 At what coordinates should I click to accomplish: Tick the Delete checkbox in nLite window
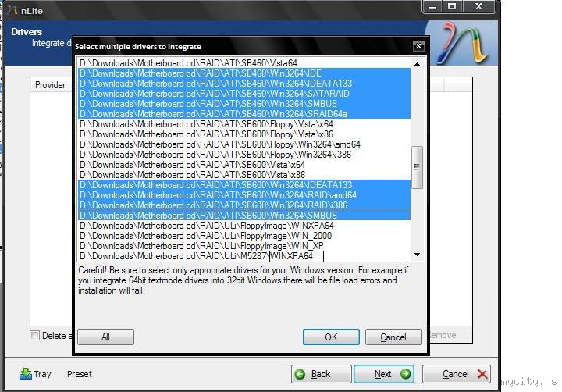coord(35,335)
